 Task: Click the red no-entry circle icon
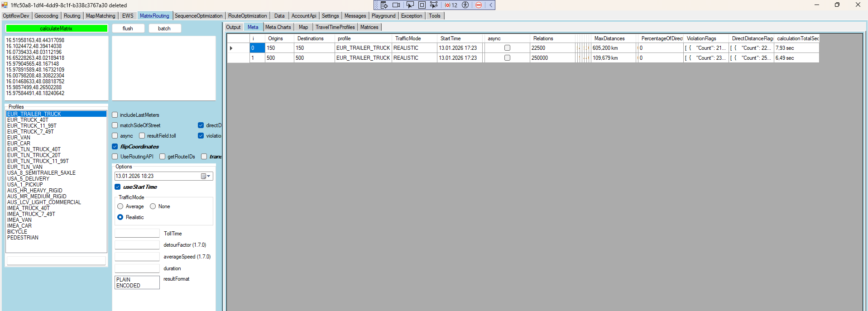click(x=479, y=5)
